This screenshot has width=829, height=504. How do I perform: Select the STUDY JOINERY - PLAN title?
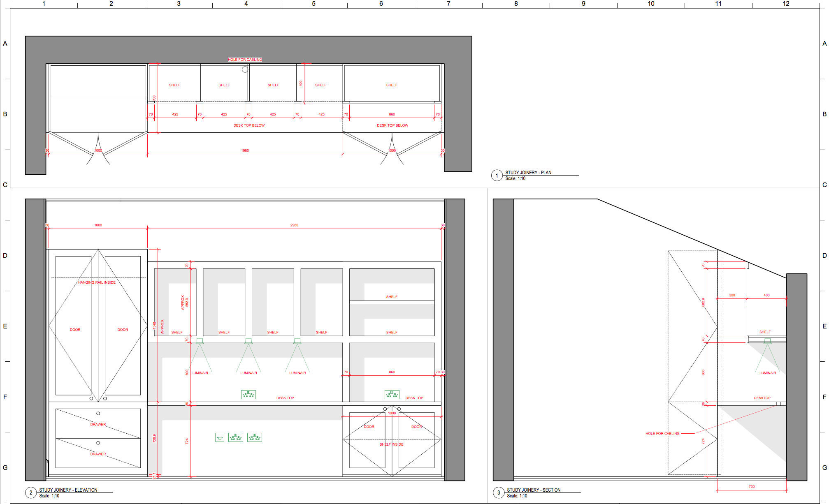pyautogui.click(x=528, y=173)
